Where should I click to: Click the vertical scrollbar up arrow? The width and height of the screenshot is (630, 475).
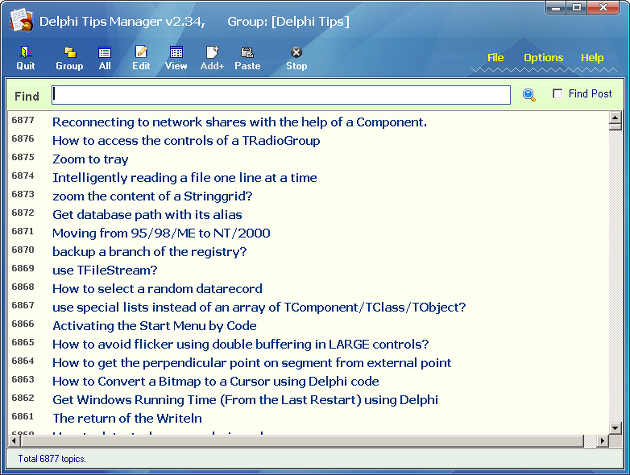coord(615,117)
